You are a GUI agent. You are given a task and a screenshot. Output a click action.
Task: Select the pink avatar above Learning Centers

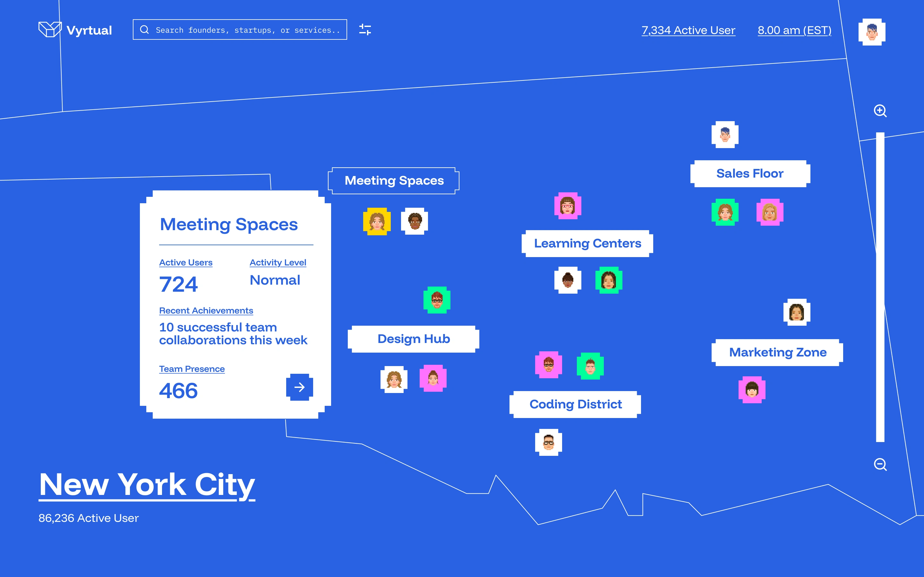pyautogui.click(x=568, y=206)
